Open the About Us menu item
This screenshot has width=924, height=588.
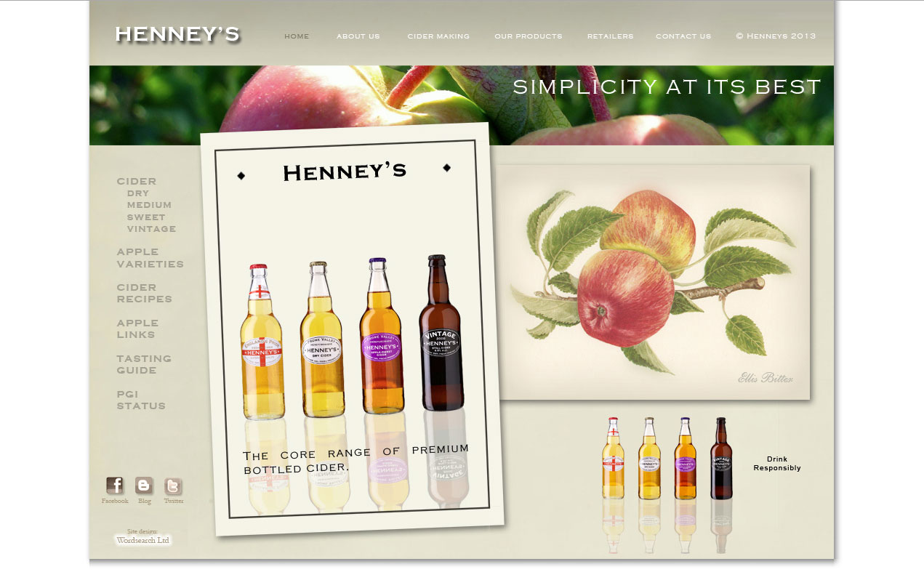(358, 36)
